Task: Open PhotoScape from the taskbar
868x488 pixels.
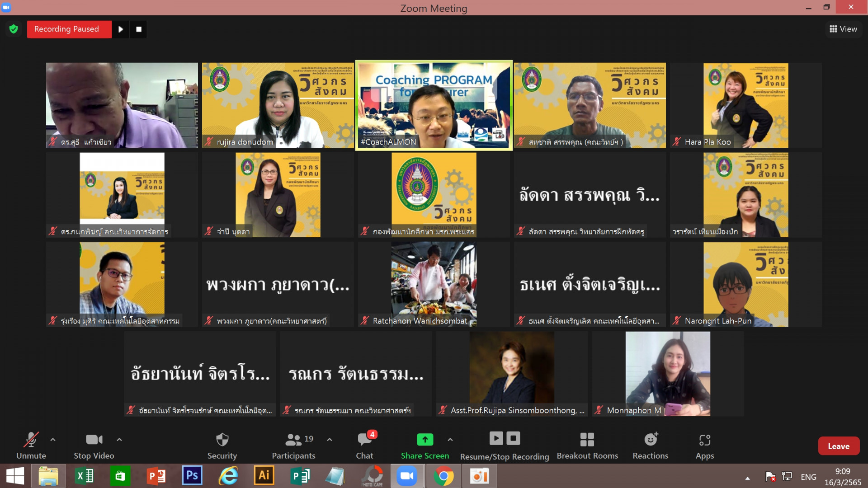Action: point(372,476)
